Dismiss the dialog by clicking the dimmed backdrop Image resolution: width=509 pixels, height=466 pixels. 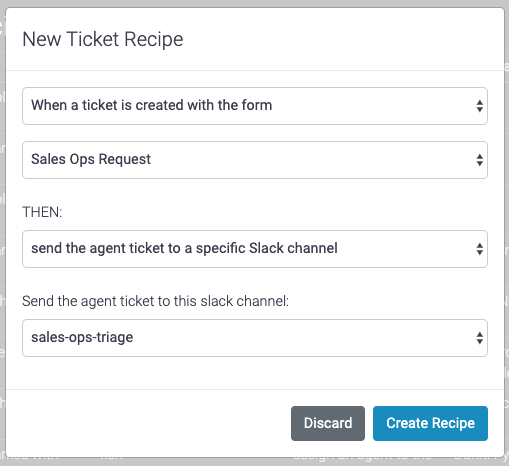click(2, 233)
